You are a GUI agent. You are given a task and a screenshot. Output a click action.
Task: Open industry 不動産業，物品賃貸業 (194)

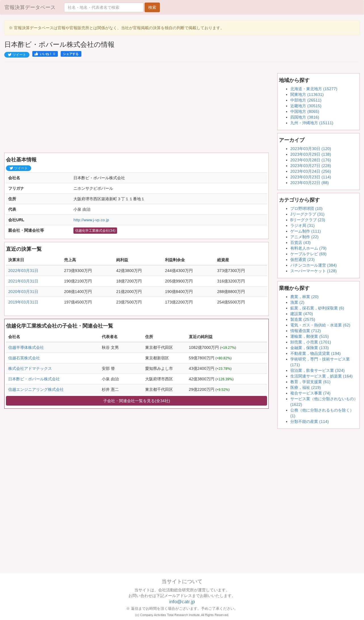(x=315, y=354)
